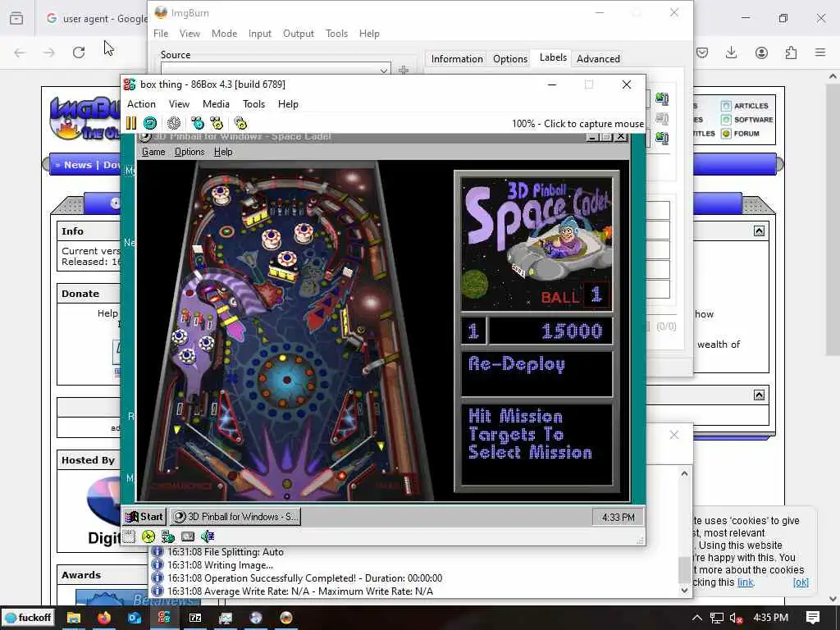Select the ImgBurn Labels tab
The image size is (840, 630).
(x=553, y=57)
